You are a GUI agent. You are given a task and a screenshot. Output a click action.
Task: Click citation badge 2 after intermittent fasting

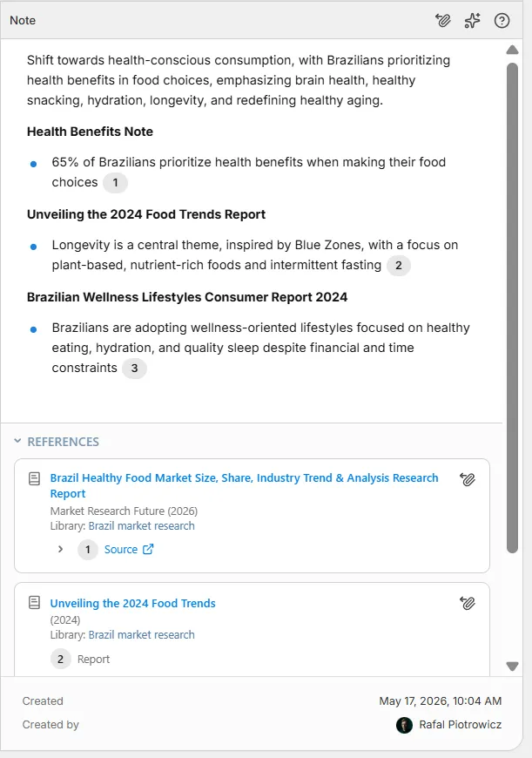click(x=399, y=266)
